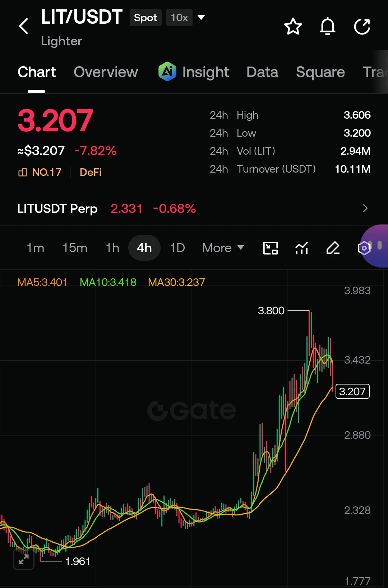This screenshot has height=588, width=388.
Task: Tap the ranking icon beside NO.17
Action: click(23, 172)
